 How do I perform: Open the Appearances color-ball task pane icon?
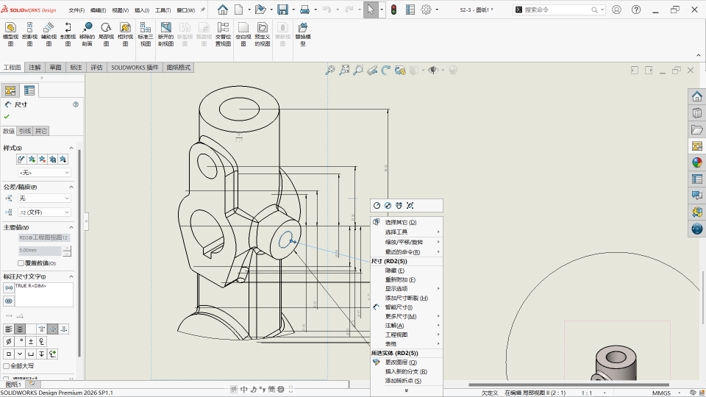tap(697, 162)
